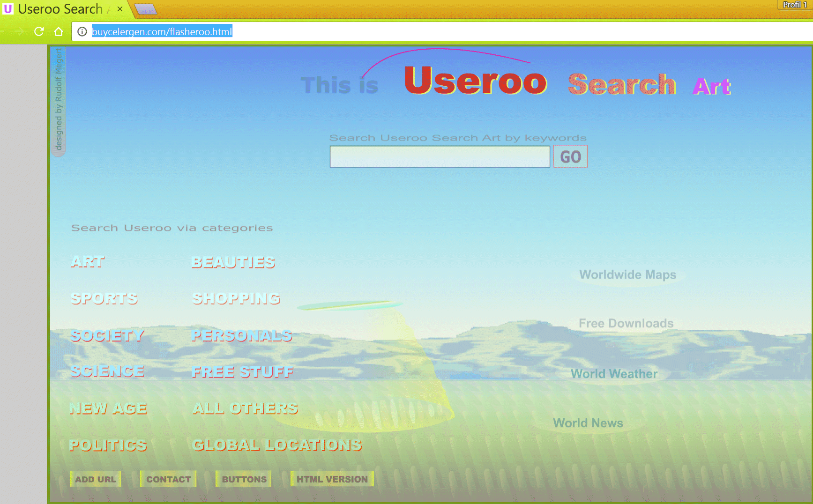This screenshot has width=813, height=504.
Task: Click the 'designed by Rudolf Megert' side label
Action: [59, 100]
